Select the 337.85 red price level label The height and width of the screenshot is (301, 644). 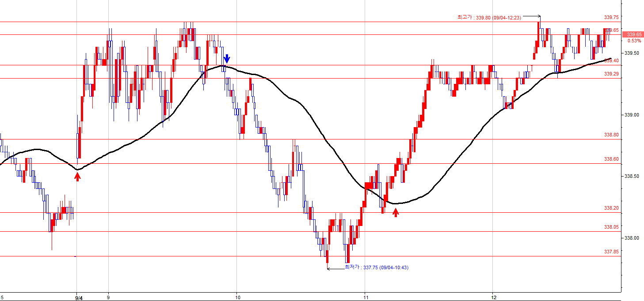tap(611, 252)
